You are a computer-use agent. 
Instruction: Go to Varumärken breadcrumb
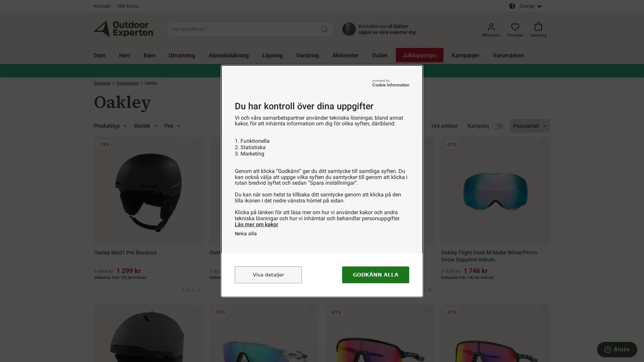tap(127, 83)
